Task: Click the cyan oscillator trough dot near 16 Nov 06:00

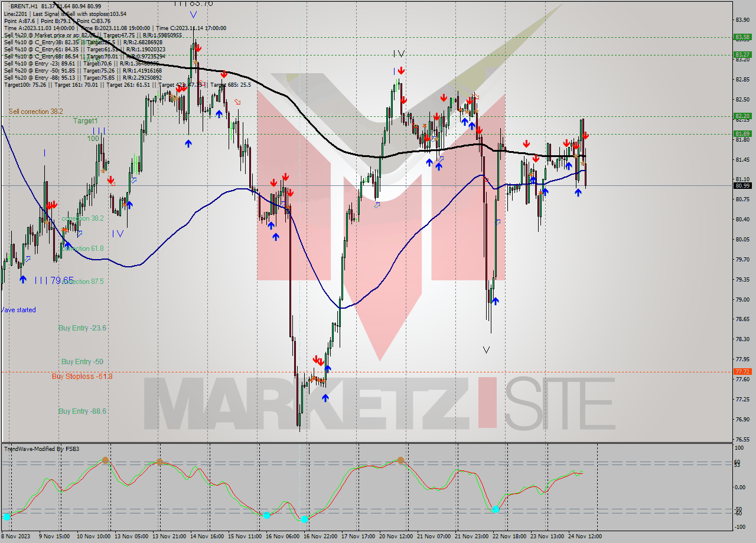Action: click(x=266, y=515)
